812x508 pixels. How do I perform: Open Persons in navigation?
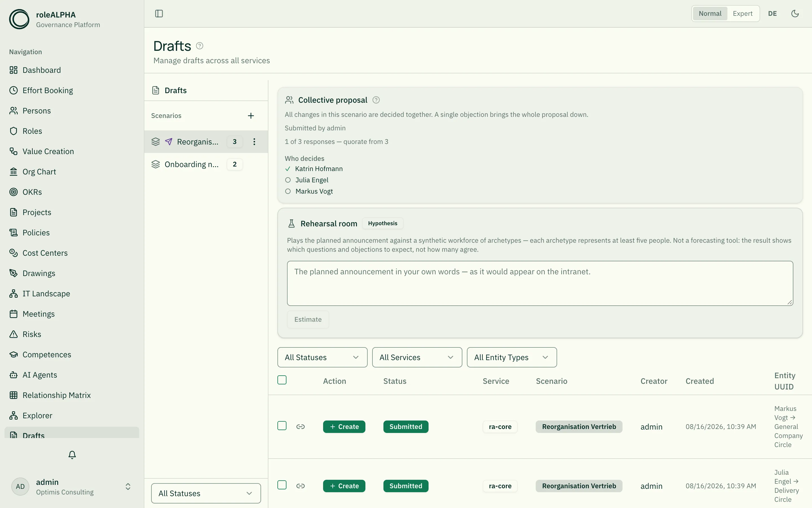point(72,111)
